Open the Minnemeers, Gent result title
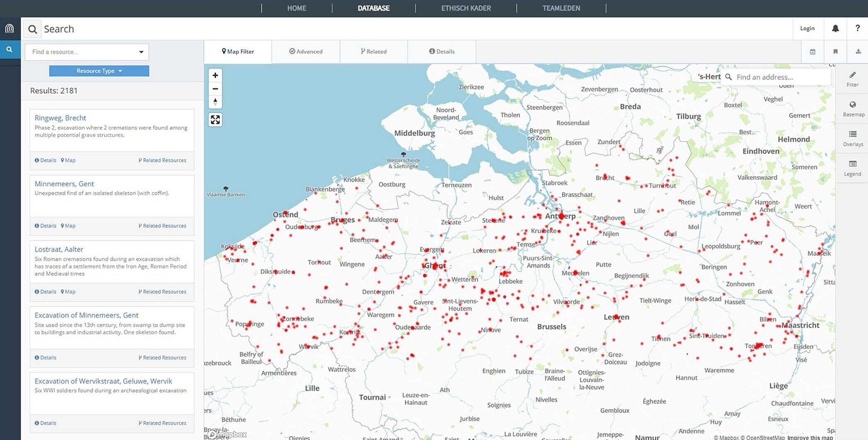 click(x=64, y=184)
